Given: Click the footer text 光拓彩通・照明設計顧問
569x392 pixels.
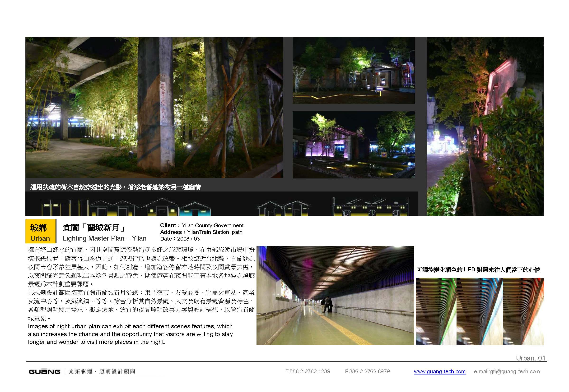Looking at the screenshot, I should (102, 372).
